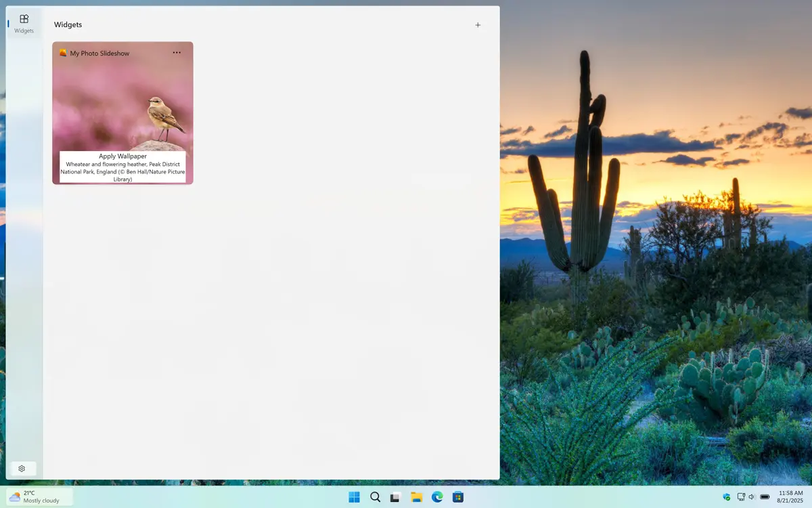The width and height of the screenshot is (812, 508).
Task: Open the Windows Start menu
Action: pyautogui.click(x=354, y=497)
